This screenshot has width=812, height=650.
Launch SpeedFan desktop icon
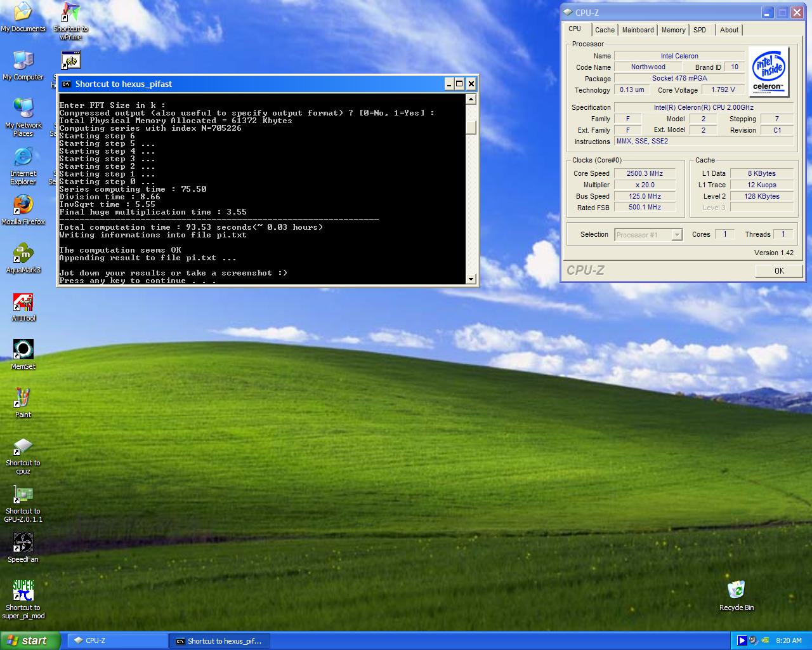click(x=23, y=548)
